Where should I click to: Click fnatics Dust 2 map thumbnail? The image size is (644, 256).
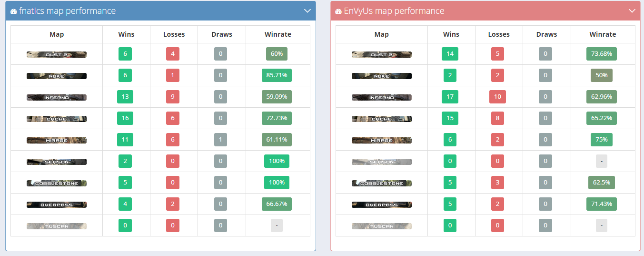(57, 54)
